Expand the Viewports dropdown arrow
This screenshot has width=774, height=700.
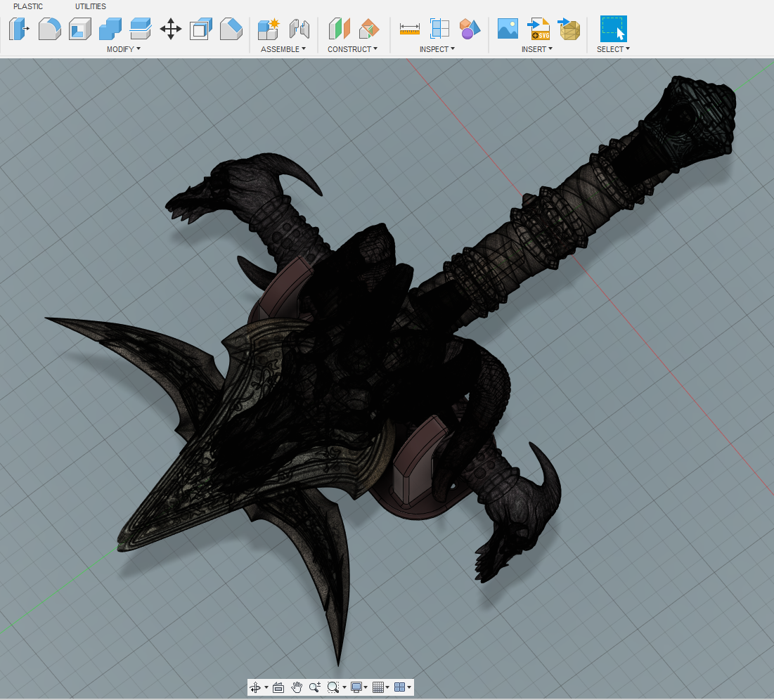tap(409, 687)
